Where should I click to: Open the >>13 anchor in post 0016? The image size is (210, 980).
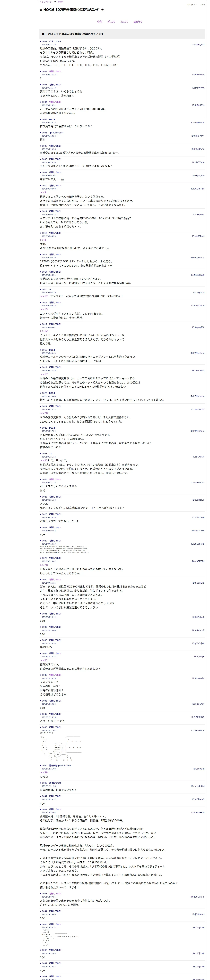(44, 309)
